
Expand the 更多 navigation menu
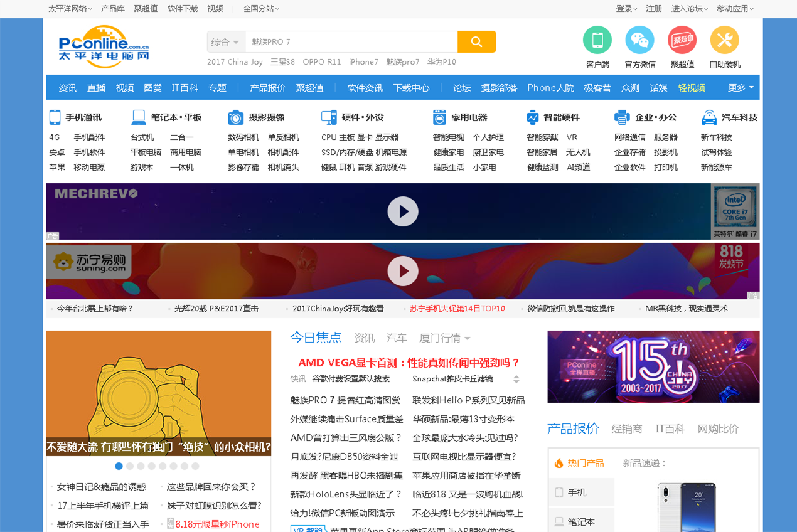pos(741,88)
